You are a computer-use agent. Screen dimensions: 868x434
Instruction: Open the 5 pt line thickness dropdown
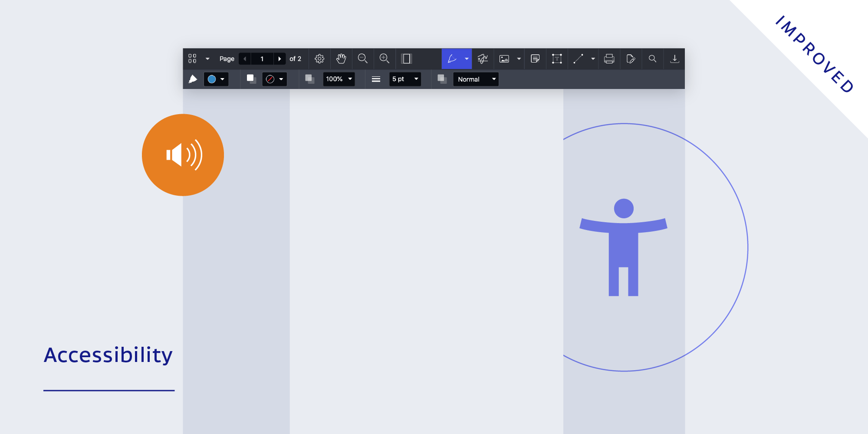click(404, 79)
